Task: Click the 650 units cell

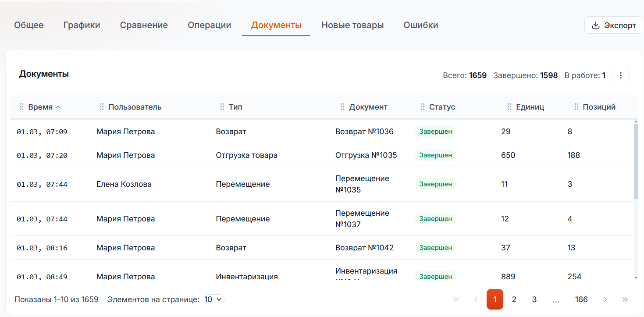Action: pyautogui.click(x=508, y=155)
